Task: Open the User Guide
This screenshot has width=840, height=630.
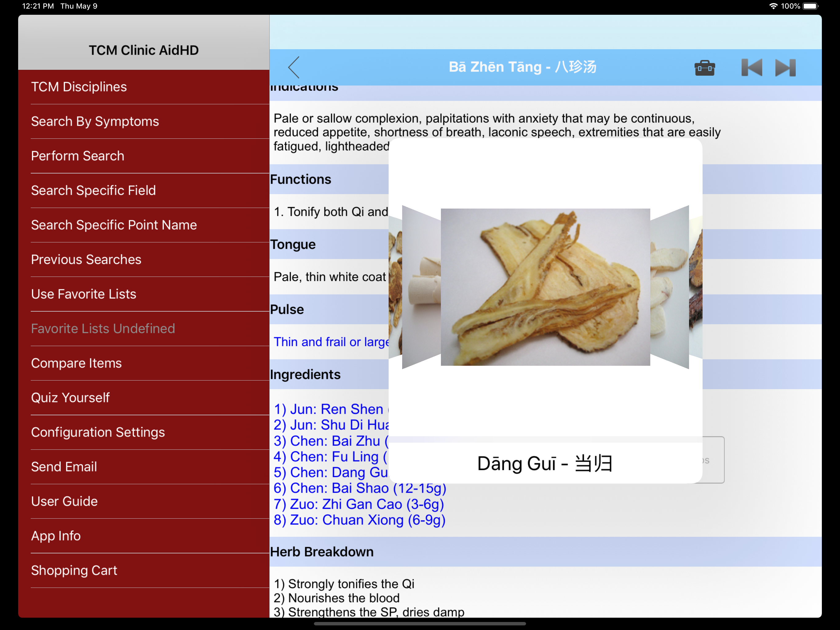Action: 144,501
